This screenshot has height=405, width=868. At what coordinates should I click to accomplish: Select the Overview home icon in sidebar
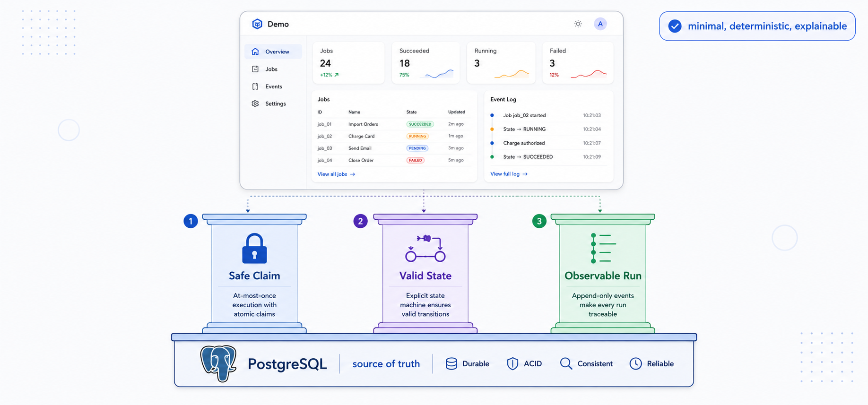255,52
